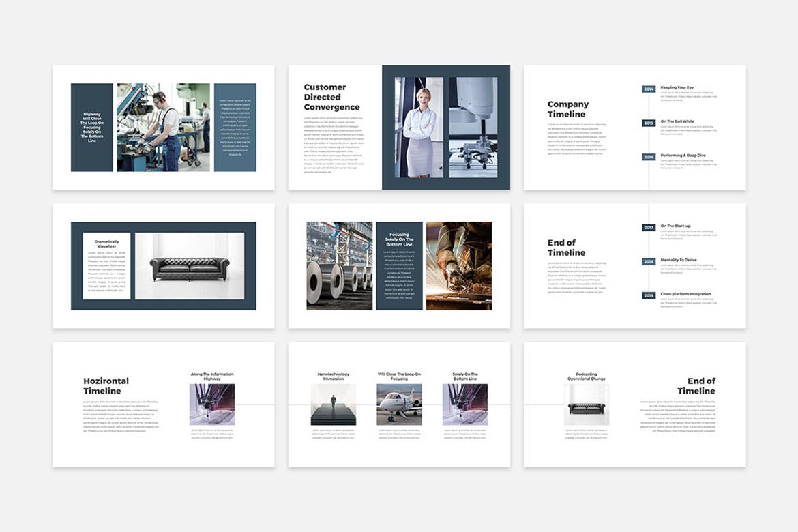Screen dimensions: 798x532
Task: Click the sofa photo in dark framed slide
Action: 190,266
